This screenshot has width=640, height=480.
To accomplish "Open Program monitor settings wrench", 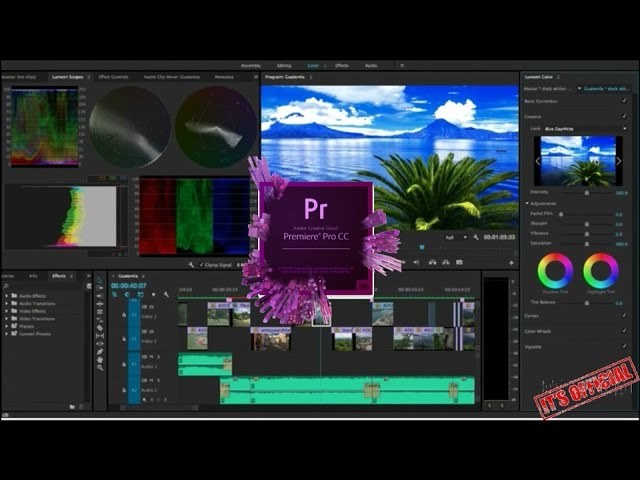I will point(476,237).
